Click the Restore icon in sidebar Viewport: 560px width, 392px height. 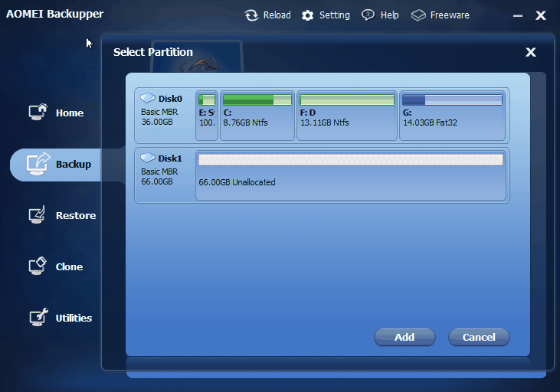37,214
